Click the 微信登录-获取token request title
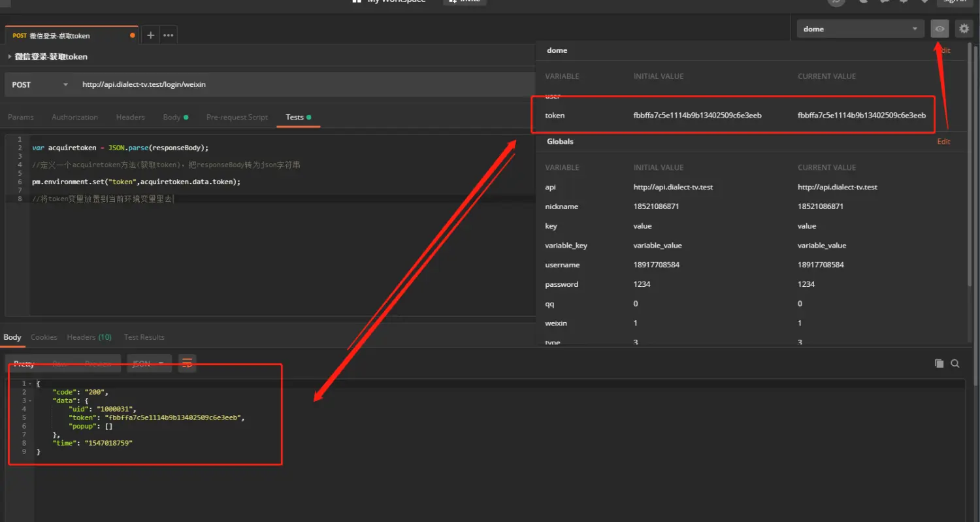This screenshot has height=522, width=980. click(51, 57)
